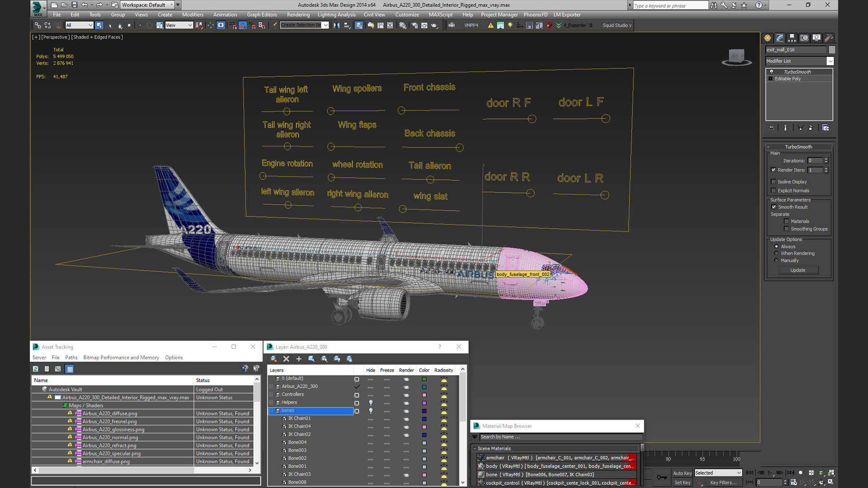Click the yellow warning triangle toolbar icon
Image resolution: width=868 pixels, height=488 pixels.
(491, 25)
